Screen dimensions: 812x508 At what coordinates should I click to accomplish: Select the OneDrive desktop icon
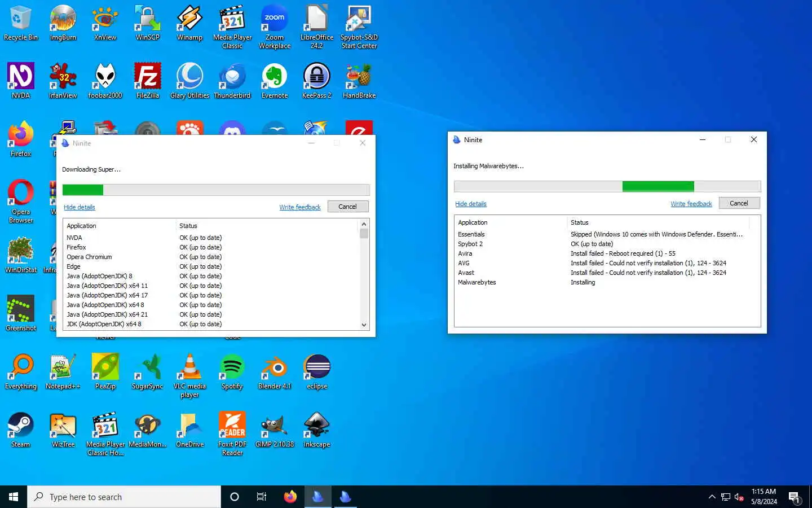click(x=189, y=430)
